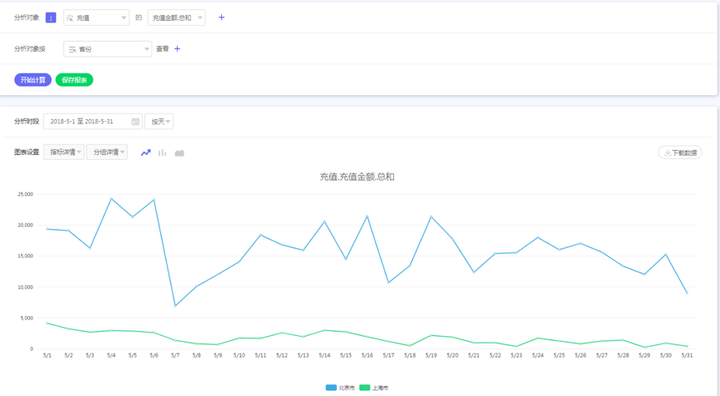Switch to the area chart view icon
Image resolution: width=720 pixels, height=396 pixels.
pos(180,153)
